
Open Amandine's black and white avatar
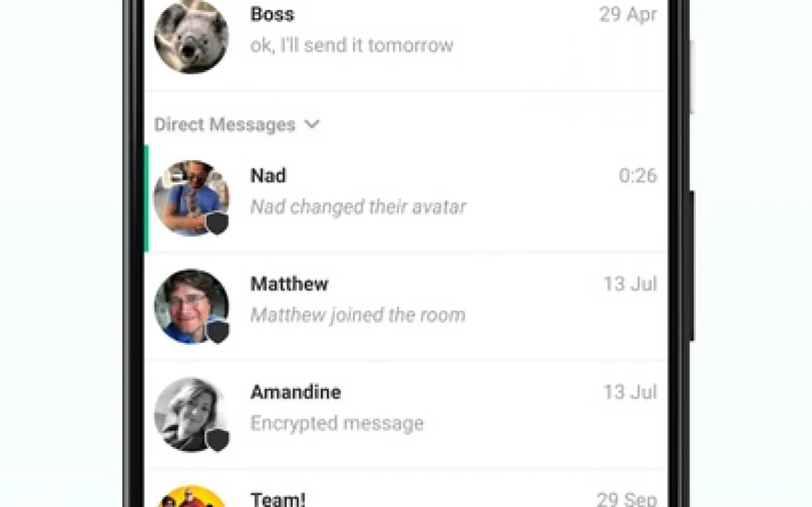tap(191, 414)
